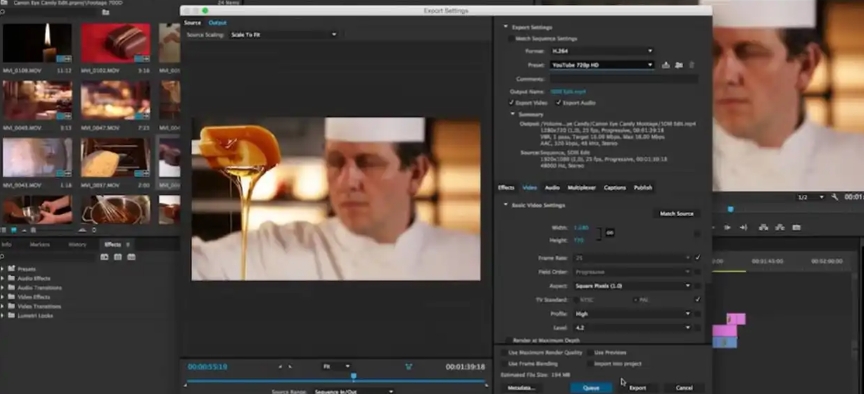Switch to the Source tab in preview
864x394 pixels.
(x=192, y=23)
